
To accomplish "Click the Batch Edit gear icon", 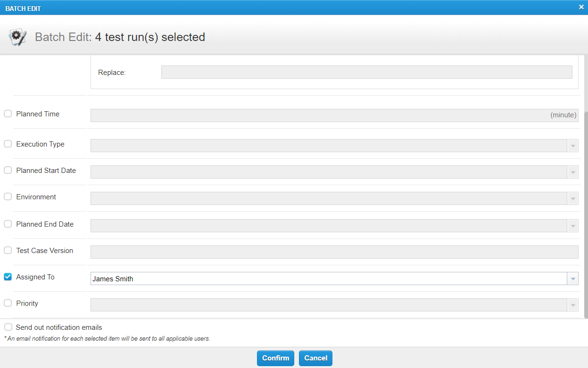I will [18, 37].
